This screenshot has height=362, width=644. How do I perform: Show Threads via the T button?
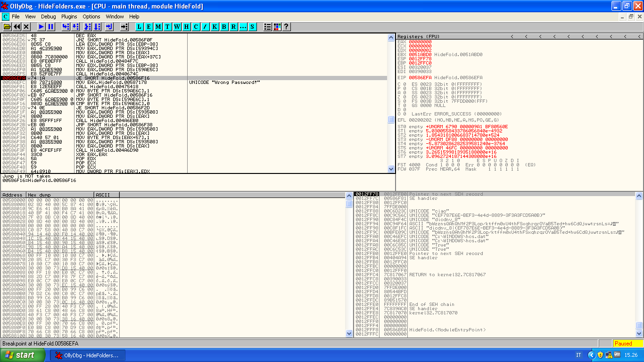pos(168,27)
